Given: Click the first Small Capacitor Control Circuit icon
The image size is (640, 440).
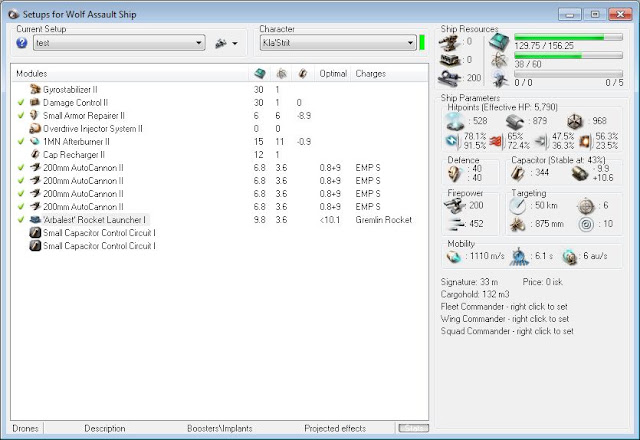Looking at the screenshot, I should [x=36, y=233].
